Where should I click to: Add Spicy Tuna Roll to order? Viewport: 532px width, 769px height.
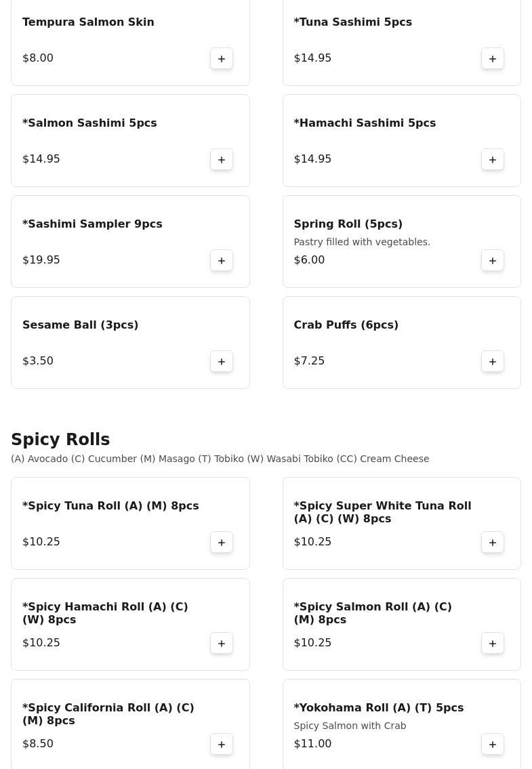point(222,542)
